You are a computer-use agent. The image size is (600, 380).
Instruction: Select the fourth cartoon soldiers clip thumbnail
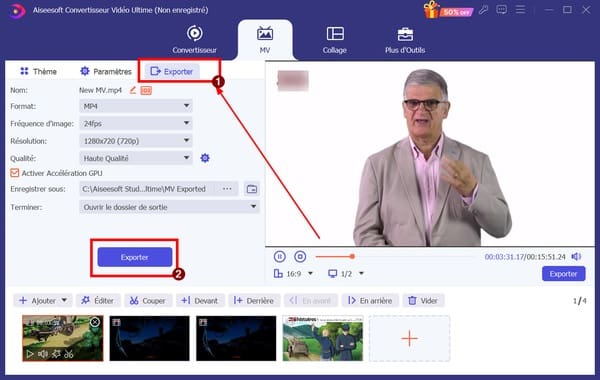pos(323,338)
